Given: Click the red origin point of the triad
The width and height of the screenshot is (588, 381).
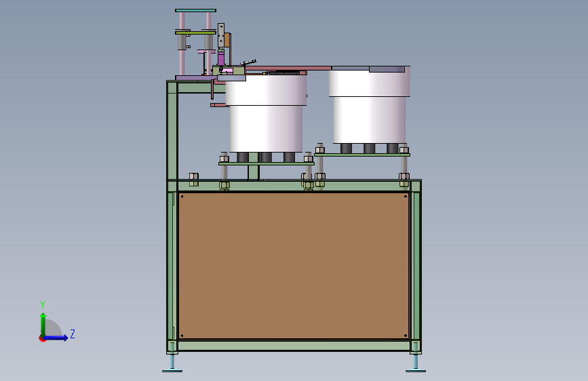Looking at the screenshot, I should point(42,338).
